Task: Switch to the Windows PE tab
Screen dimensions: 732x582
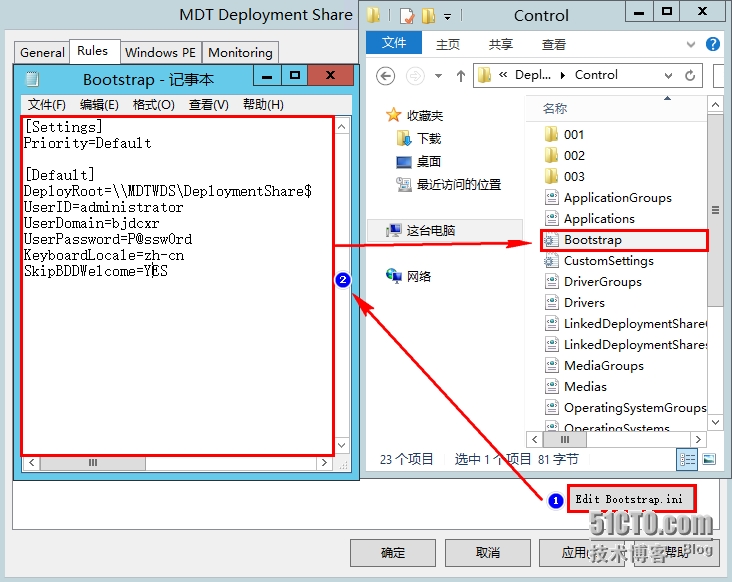Action: [161, 52]
